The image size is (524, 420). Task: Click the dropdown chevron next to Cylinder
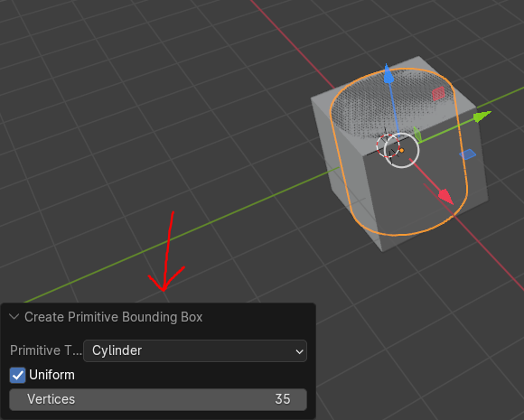coord(299,351)
